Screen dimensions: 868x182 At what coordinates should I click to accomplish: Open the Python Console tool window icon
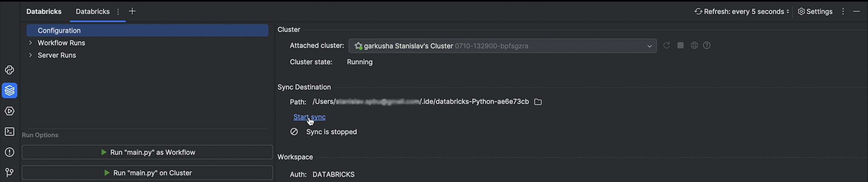pos(9,70)
